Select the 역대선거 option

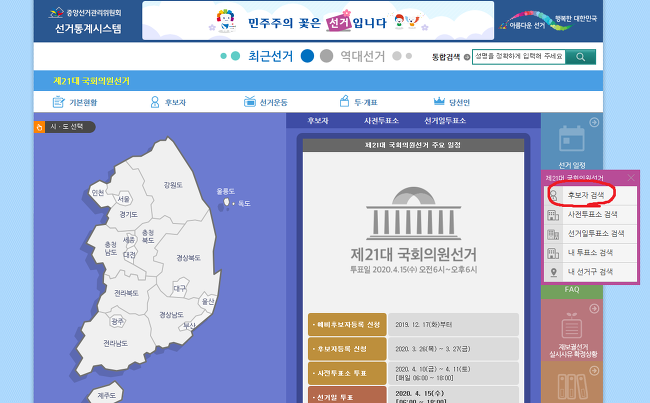tap(363, 56)
